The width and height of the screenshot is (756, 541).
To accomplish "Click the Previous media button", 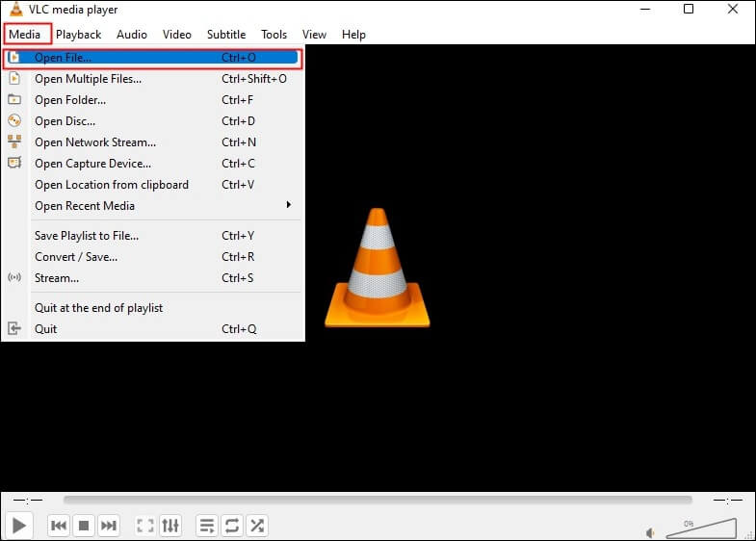I will 59,526.
